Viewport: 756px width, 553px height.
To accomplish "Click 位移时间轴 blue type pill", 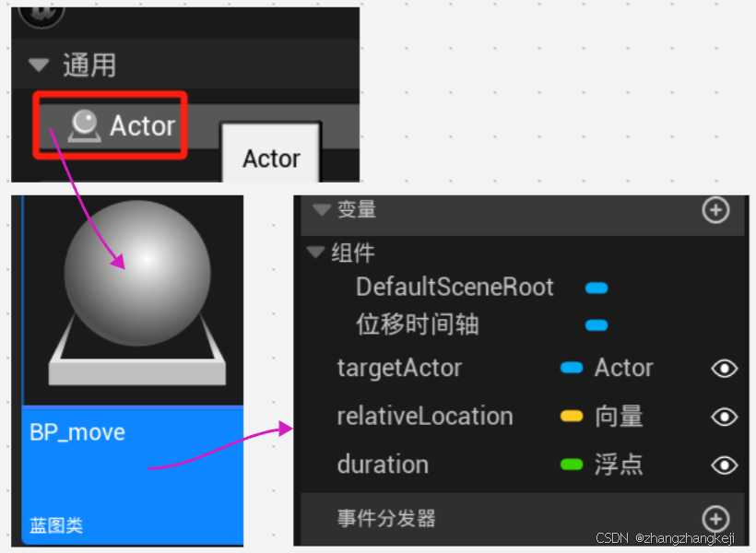I will [597, 325].
